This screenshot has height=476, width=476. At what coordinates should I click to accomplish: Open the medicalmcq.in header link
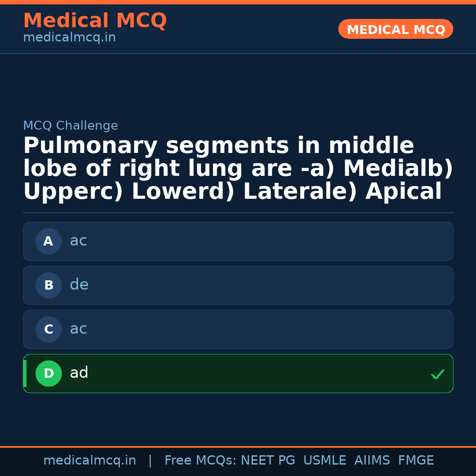[x=69, y=37]
